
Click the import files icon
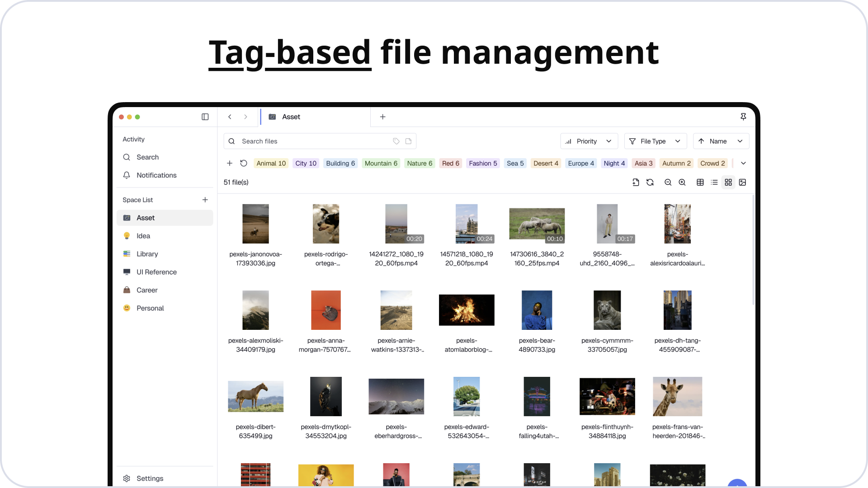click(x=636, y=182)
